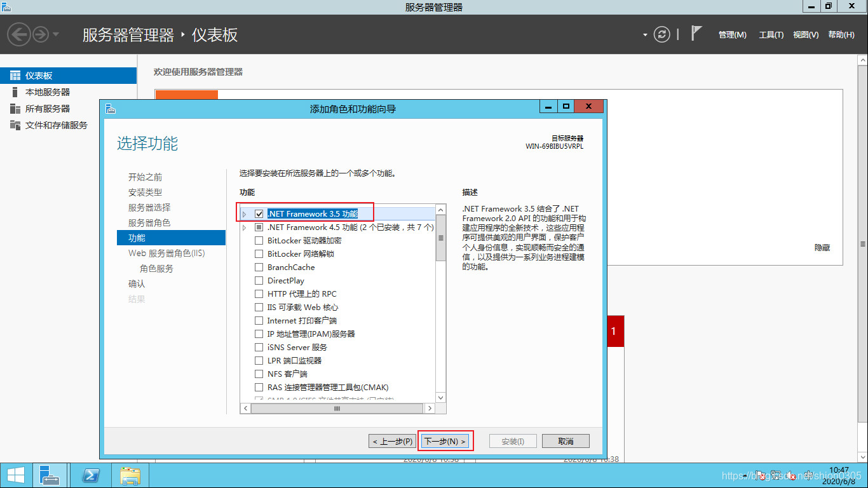Uncheck .NET Framework 3.5 功能
Viewport: 868px width, 488px height.
(259, 214)
